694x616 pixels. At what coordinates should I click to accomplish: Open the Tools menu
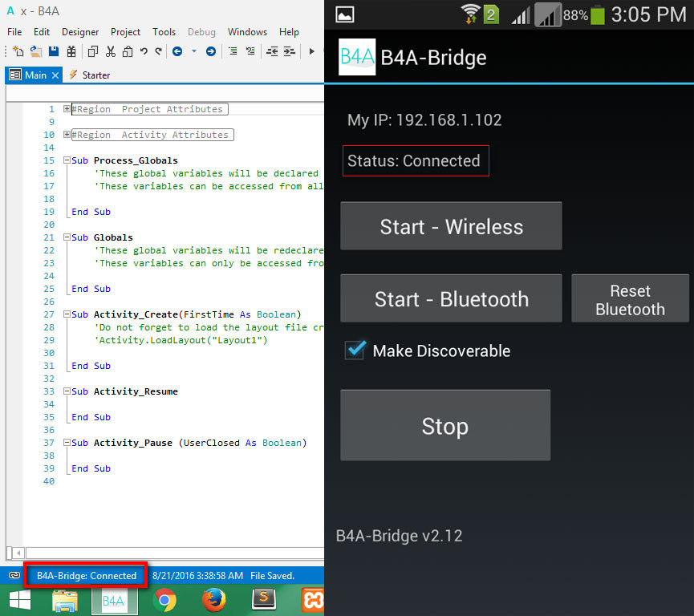[x=164, y=32]
